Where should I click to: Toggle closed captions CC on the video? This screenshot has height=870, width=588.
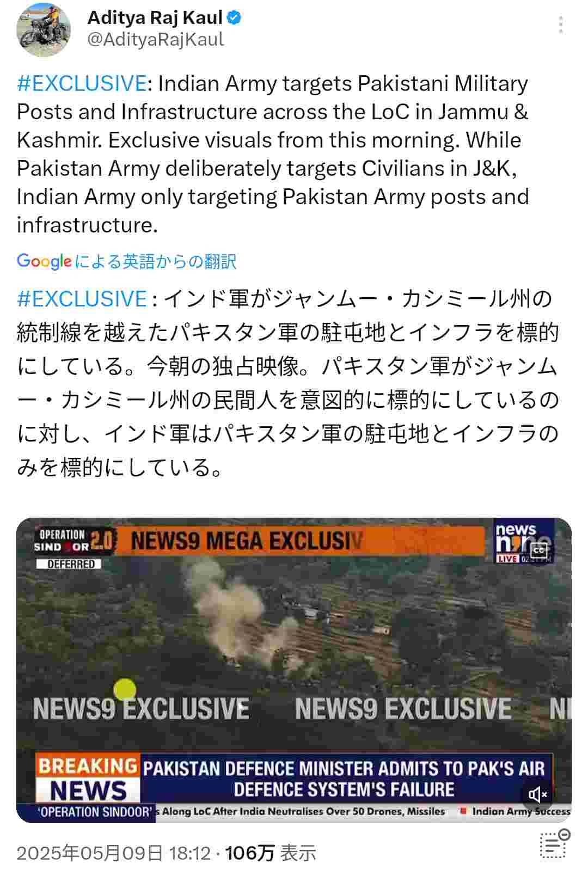coord(538,550)
